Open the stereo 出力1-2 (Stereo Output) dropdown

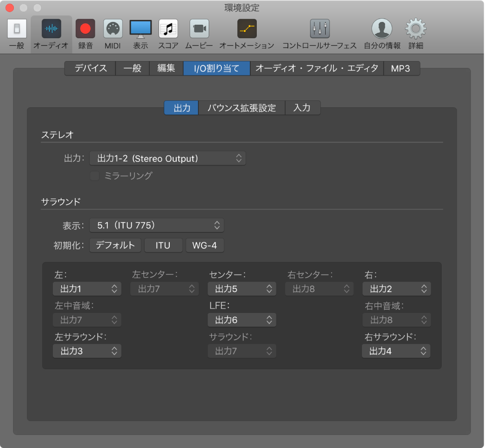pyautogui.click(x=167, y=158)
